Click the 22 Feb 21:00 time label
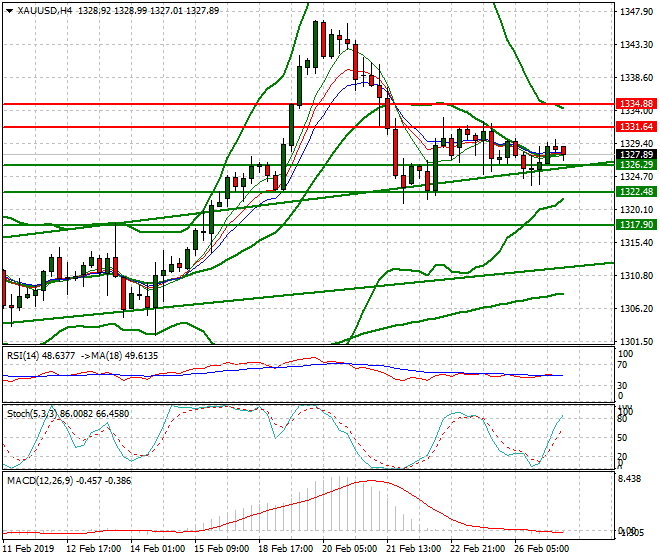Viewport: 660px width, 560px height. point(477,549)
